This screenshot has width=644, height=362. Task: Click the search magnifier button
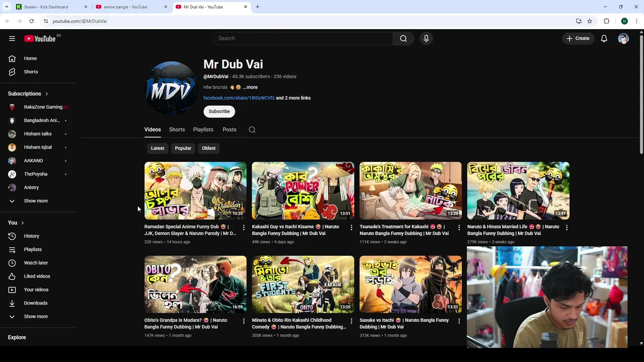(x=404, y=38)
